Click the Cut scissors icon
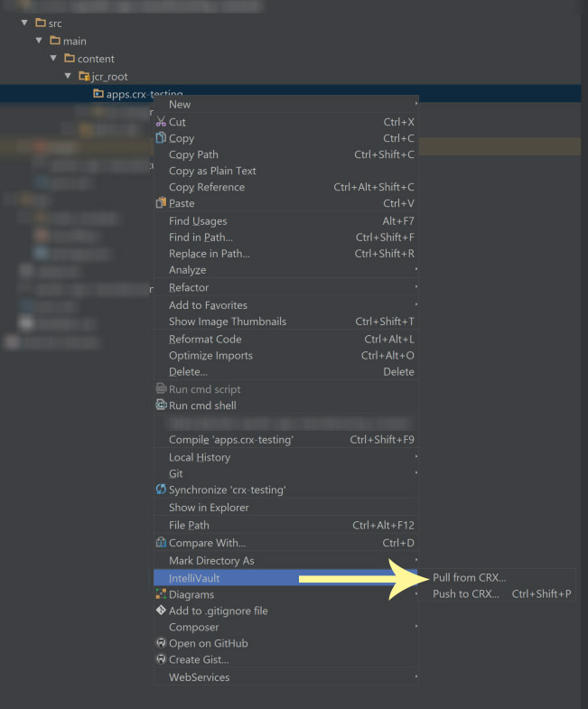The image size is (588, 709). click(161, 122)
